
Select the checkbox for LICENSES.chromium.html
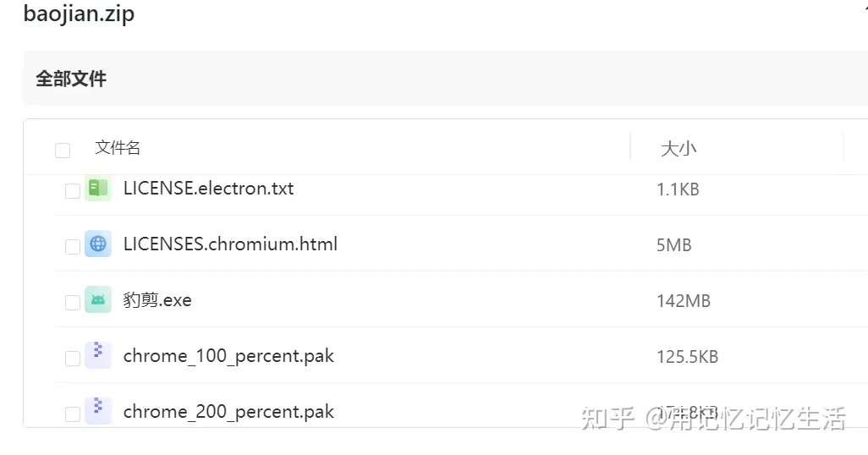(73, 247)
